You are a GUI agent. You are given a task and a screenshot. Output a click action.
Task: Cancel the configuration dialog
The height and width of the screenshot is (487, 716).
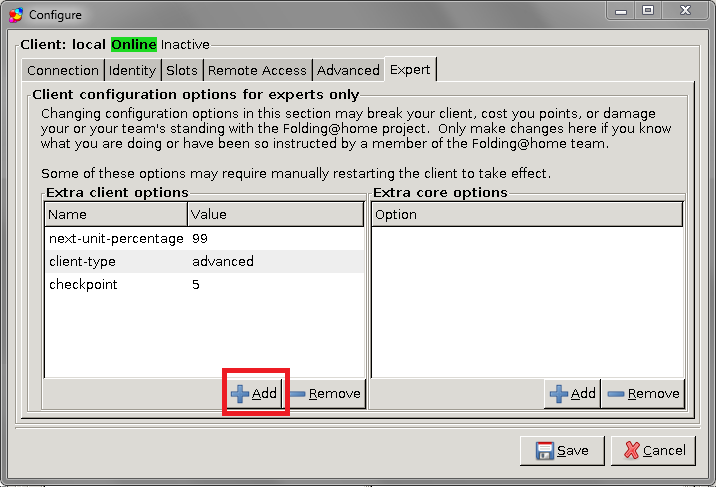click(653, 451)
